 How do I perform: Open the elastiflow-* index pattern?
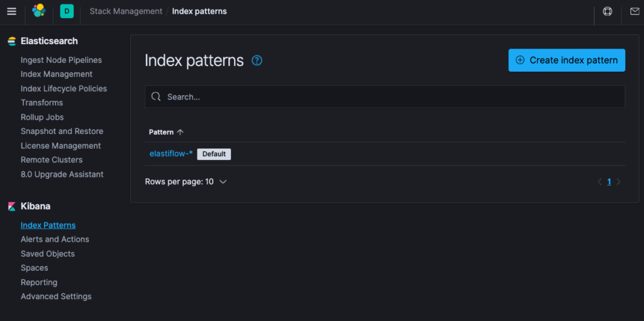(171, 154)
